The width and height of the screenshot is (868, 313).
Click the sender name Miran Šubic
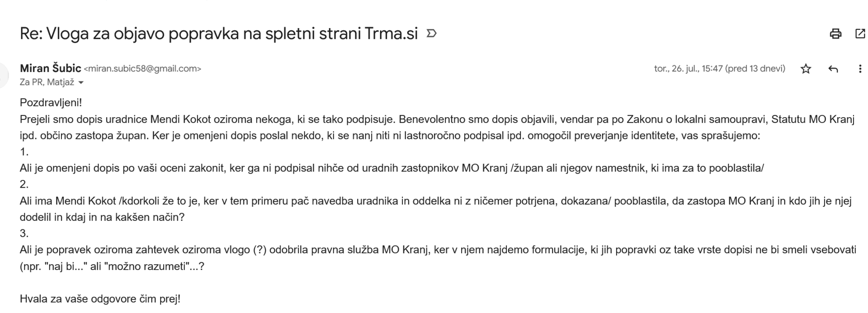(50, 68)
